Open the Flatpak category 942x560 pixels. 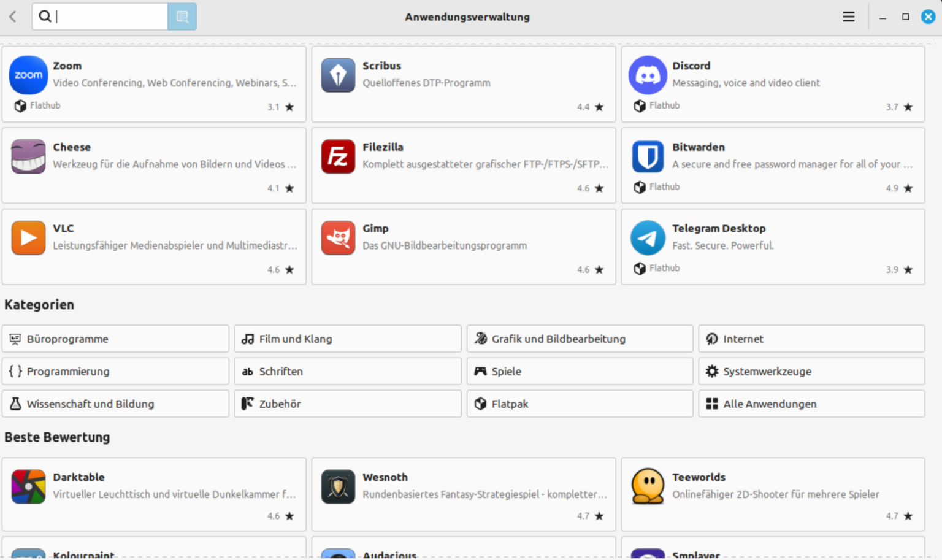(579, 404)
